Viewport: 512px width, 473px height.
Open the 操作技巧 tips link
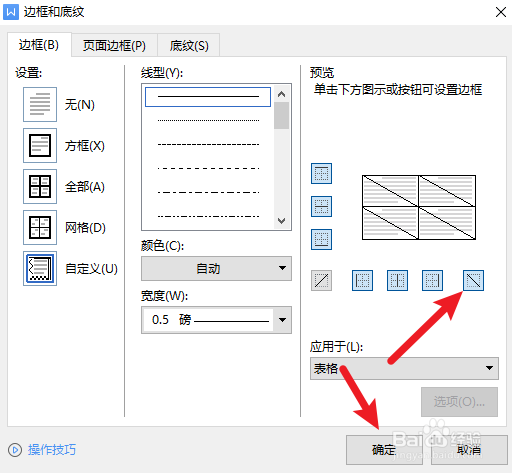52,450
